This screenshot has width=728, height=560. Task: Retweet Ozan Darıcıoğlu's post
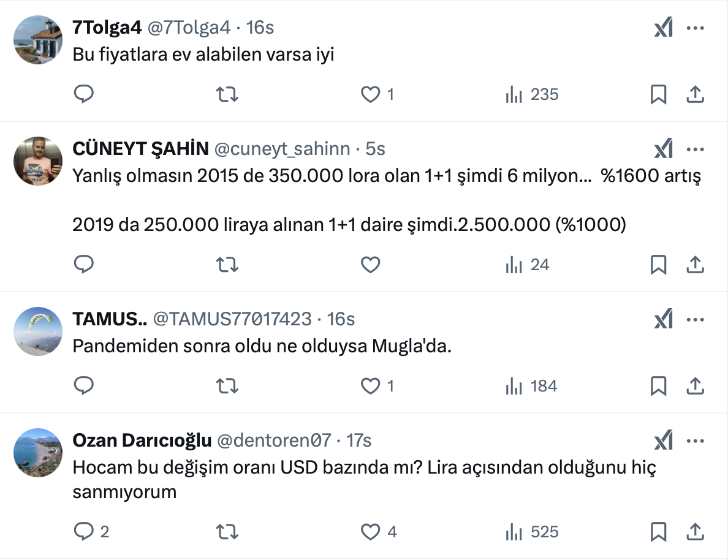pos(227,532)
